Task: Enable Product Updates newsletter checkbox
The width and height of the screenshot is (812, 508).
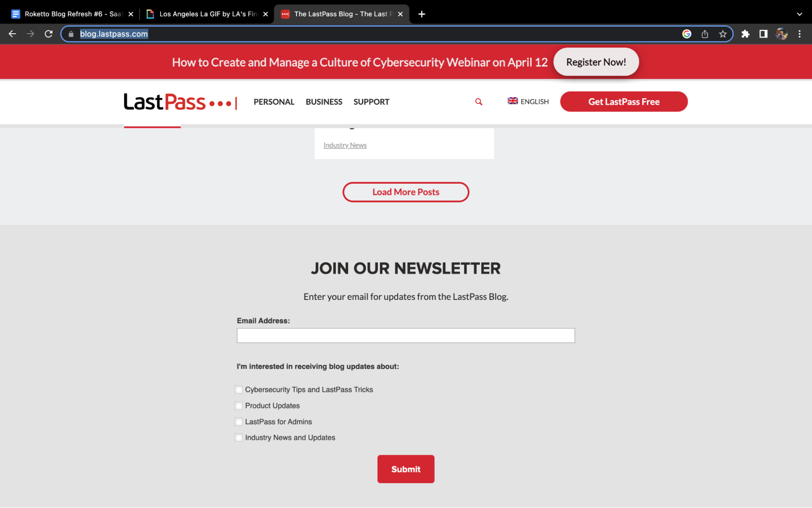Action: [x=238, y=406]
